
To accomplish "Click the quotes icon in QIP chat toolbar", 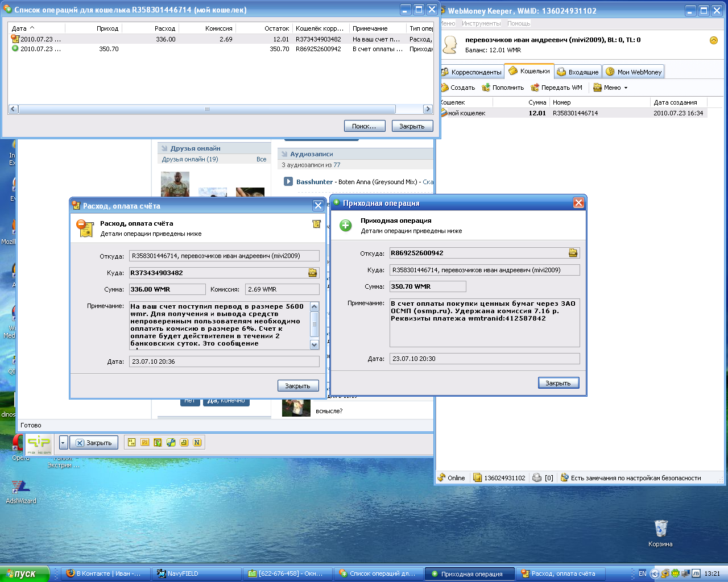I will 131,442.
